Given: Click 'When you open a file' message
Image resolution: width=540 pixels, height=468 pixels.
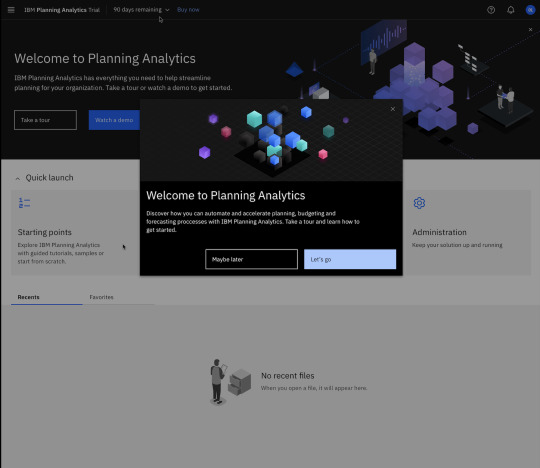Looking at the screenshot, I should (314, 388).
